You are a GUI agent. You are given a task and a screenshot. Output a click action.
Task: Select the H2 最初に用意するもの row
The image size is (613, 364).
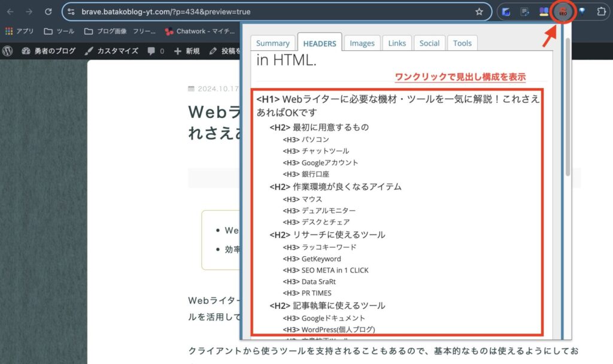[319, 127]
